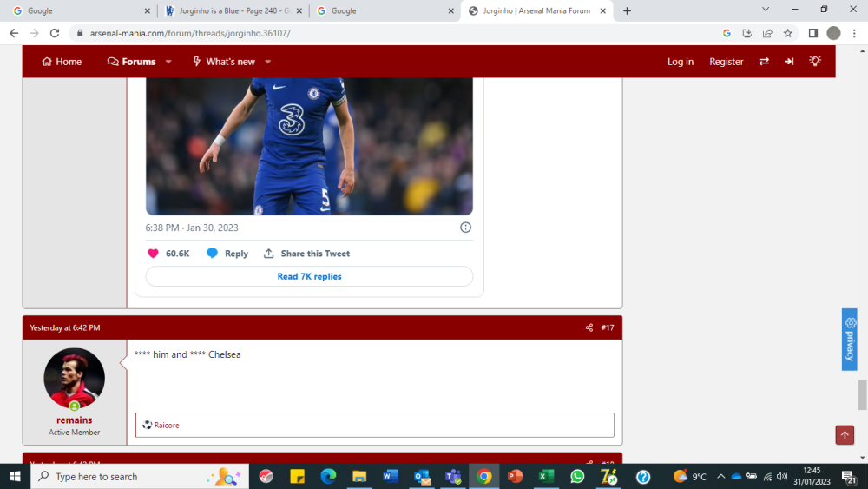This screenshot has width=868, height=489.
Task: Expand the Forums dropdown arrow
Action: [x=168, y=62]
